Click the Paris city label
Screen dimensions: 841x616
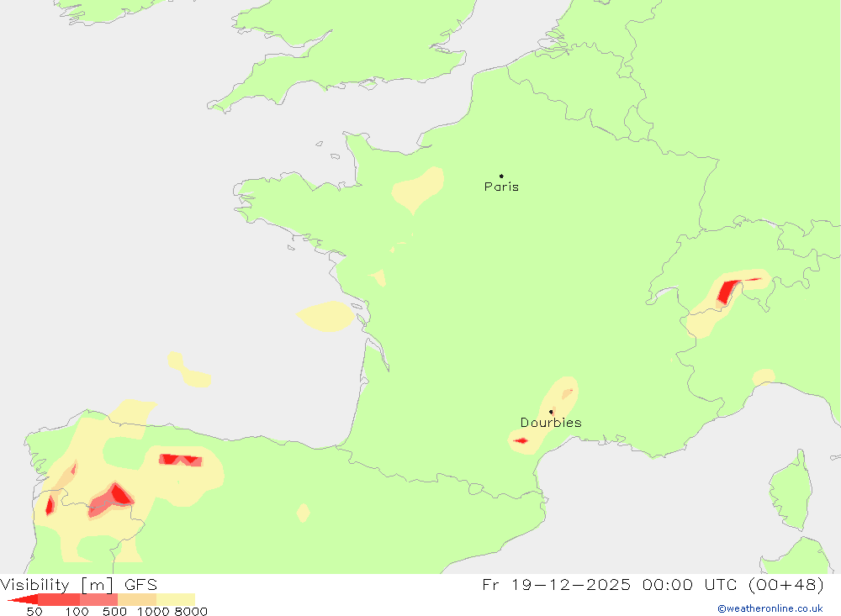coord(501,187)
